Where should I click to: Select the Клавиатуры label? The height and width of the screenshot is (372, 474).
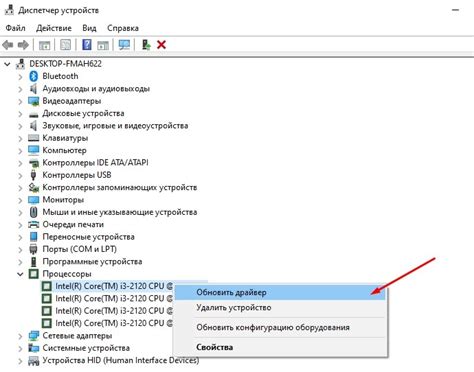[x=65, y=138]
